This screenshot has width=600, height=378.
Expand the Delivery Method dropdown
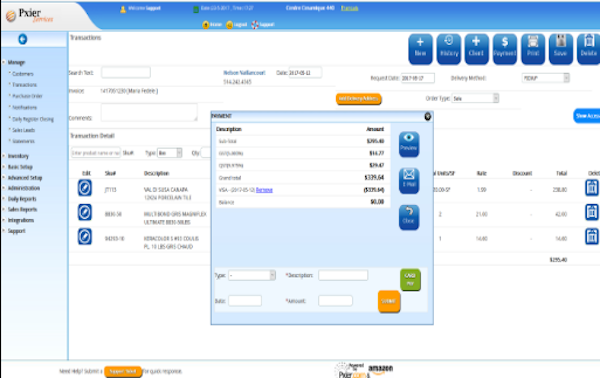pyautogui.click(x=546, y=78)
